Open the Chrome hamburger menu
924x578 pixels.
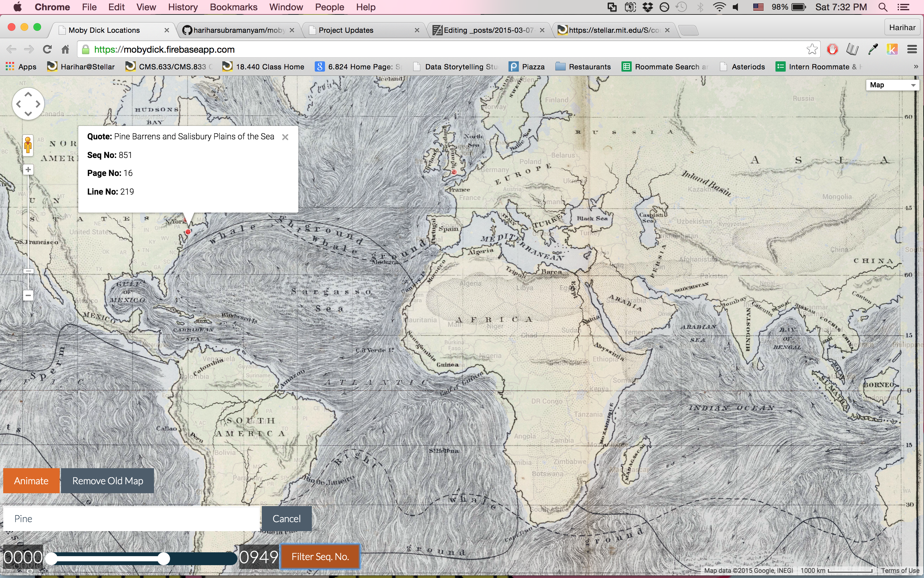pyautogui.click(x=912, y=49)
